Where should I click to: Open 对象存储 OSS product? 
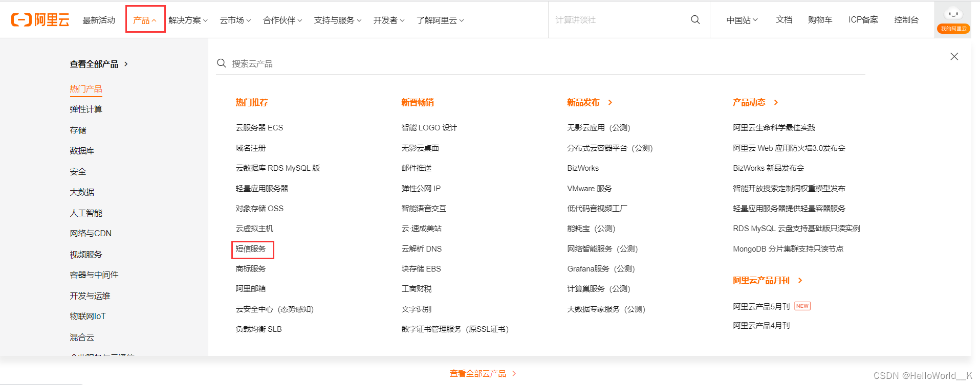tap(259, 209)
